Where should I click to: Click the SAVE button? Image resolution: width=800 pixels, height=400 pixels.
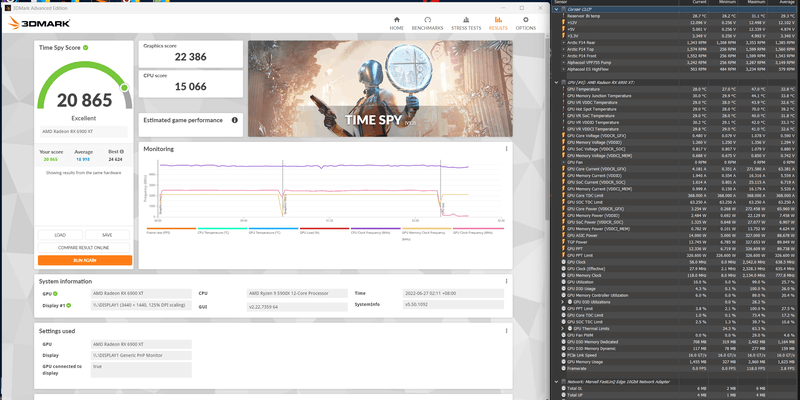(107, 235)
